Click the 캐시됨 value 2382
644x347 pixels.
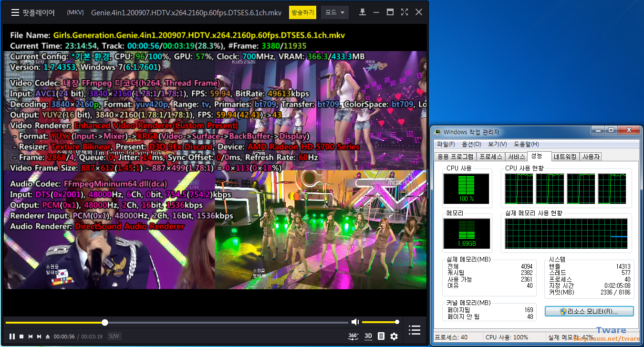(527, 273)
